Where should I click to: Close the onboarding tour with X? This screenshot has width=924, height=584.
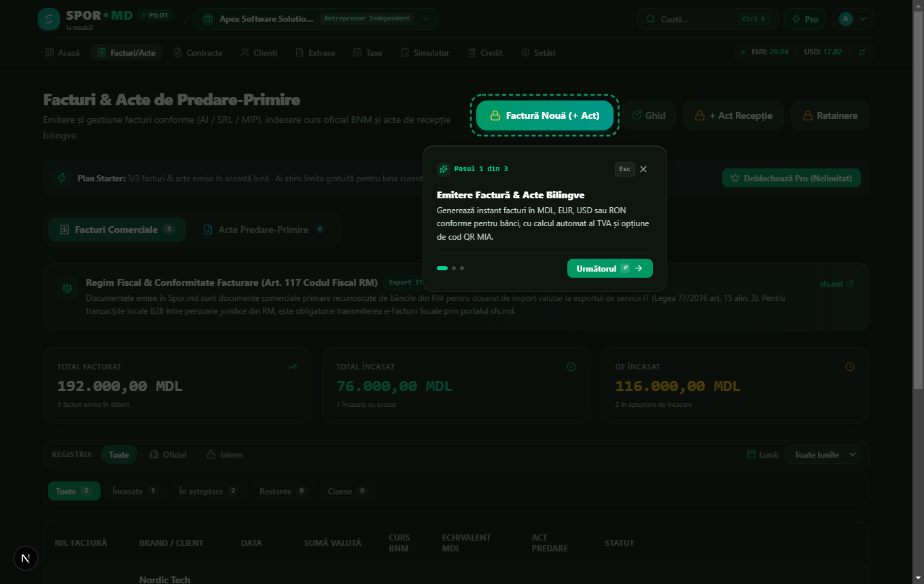tap(643, 169)
